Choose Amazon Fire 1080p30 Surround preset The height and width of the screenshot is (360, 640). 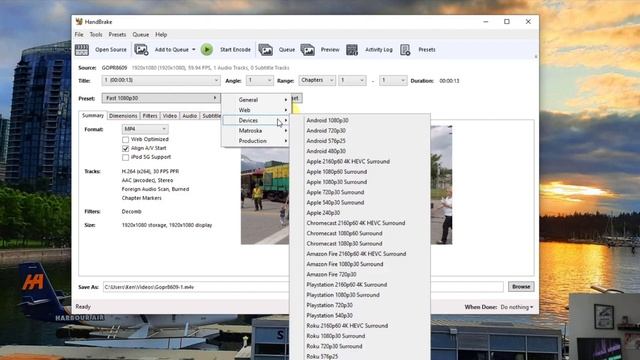pyautogui.click(x=345, y=264)
